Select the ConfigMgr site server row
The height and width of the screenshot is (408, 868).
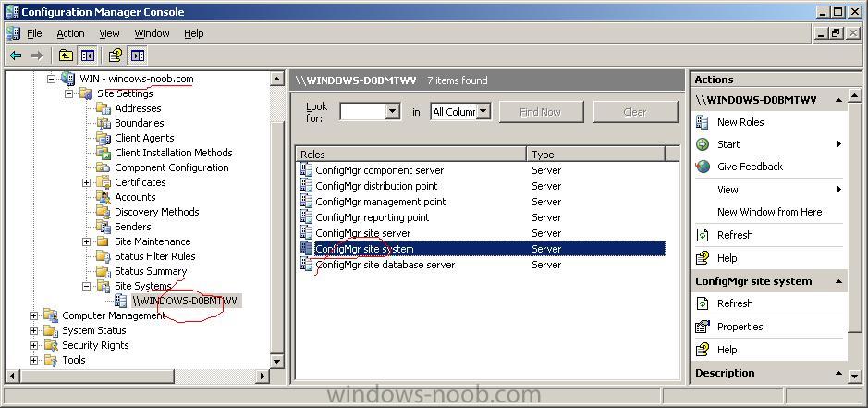[x=481, y=233]
